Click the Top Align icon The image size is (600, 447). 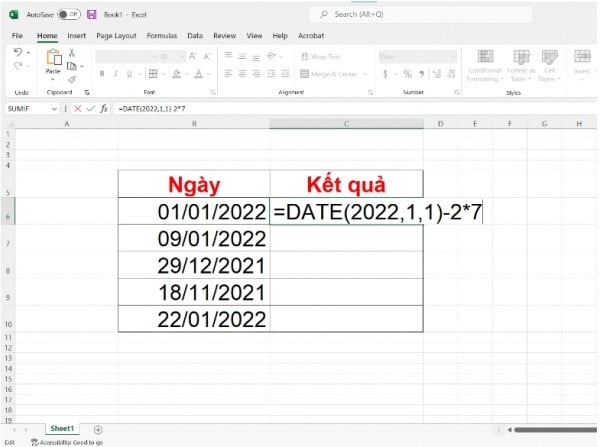point(228,56)
